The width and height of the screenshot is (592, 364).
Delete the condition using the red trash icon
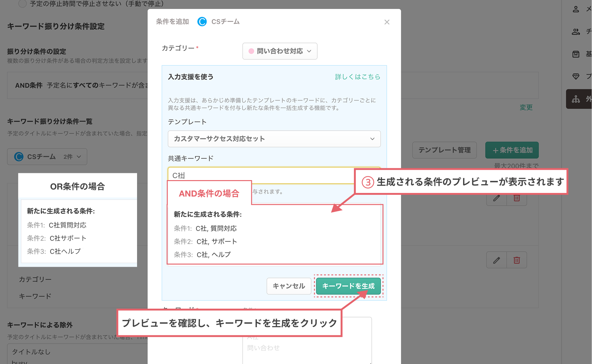coord(517,198)
